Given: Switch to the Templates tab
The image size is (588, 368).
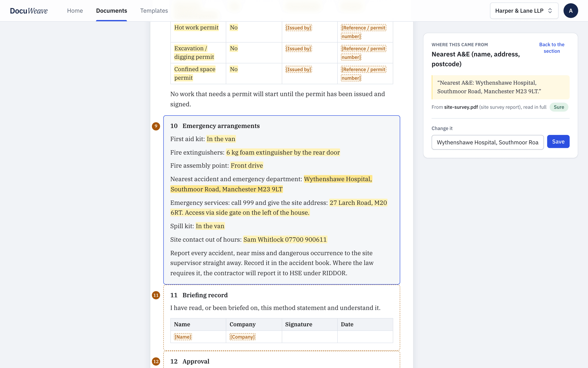Looking at the screenshot, I should click(x=154, y=11).
